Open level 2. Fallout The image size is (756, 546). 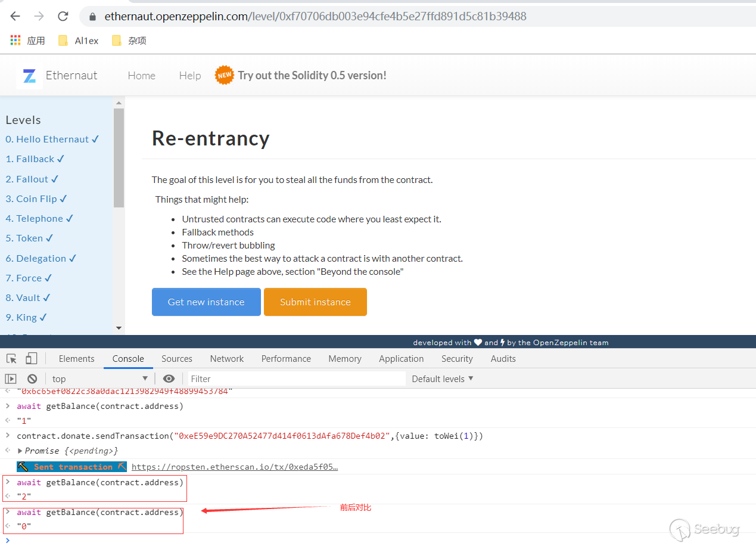click(32, 179)
